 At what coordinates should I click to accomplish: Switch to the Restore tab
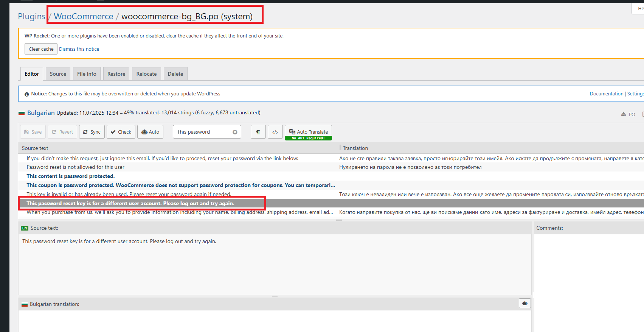pyautogui.click(x=116, y=74)
